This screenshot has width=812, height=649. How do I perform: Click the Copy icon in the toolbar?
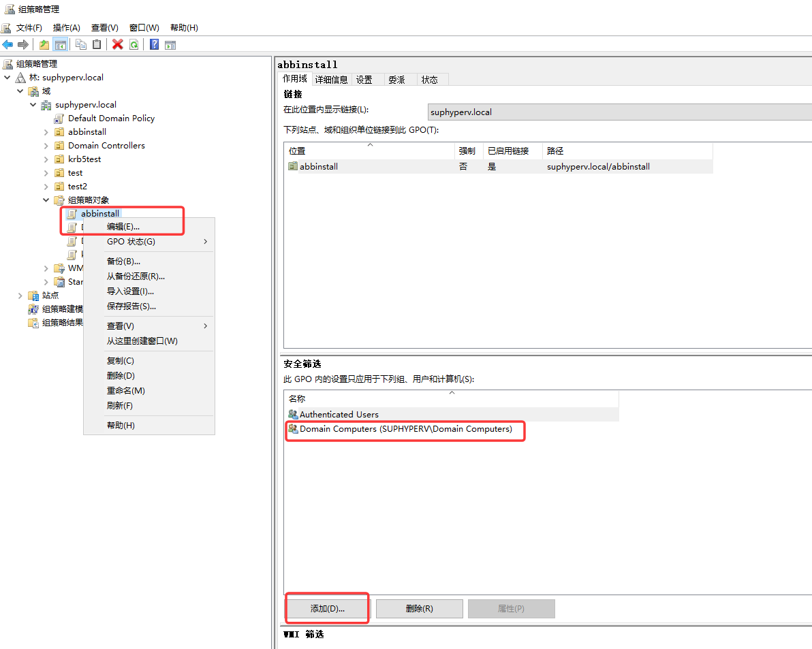coord(81,44)
